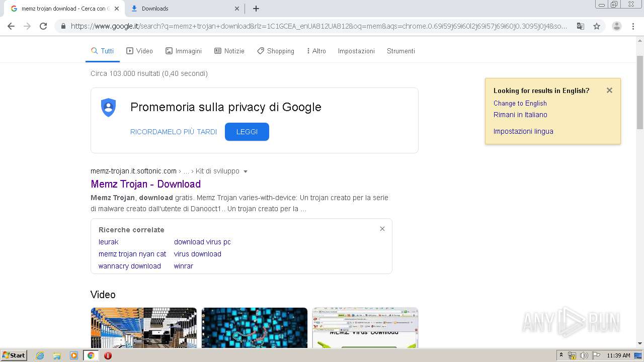Click Change to English link
Screen dimensions: 644x362
coord(520,103)
